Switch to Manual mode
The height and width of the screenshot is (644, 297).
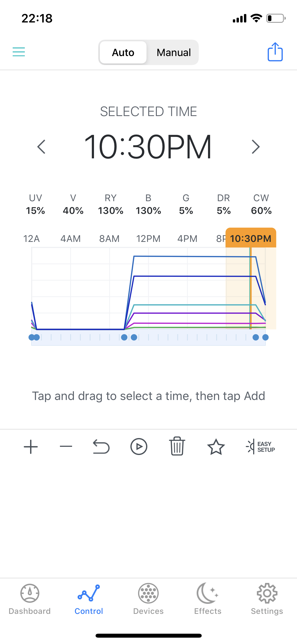click(x=173, y=52)
